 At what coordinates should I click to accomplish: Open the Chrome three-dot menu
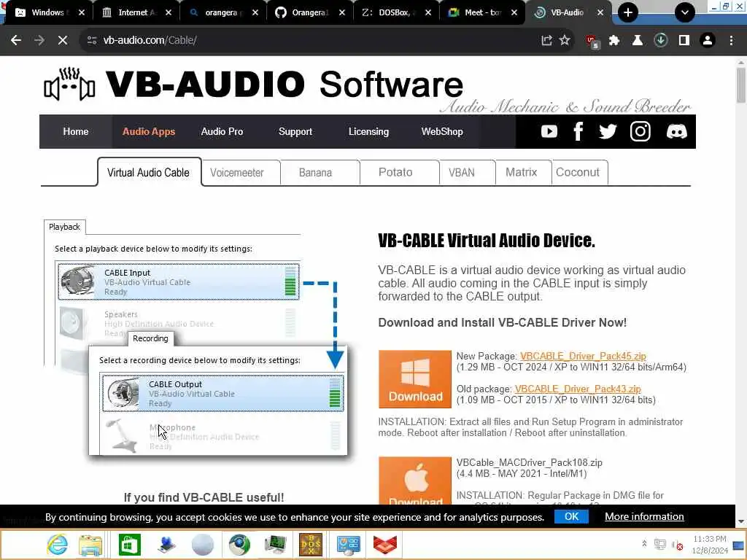[731, 40]
